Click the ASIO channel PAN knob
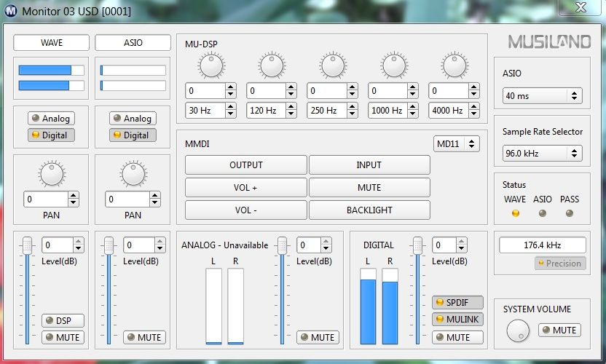The width and height of the screenshot is (606, 364). [x=133, y=174]
